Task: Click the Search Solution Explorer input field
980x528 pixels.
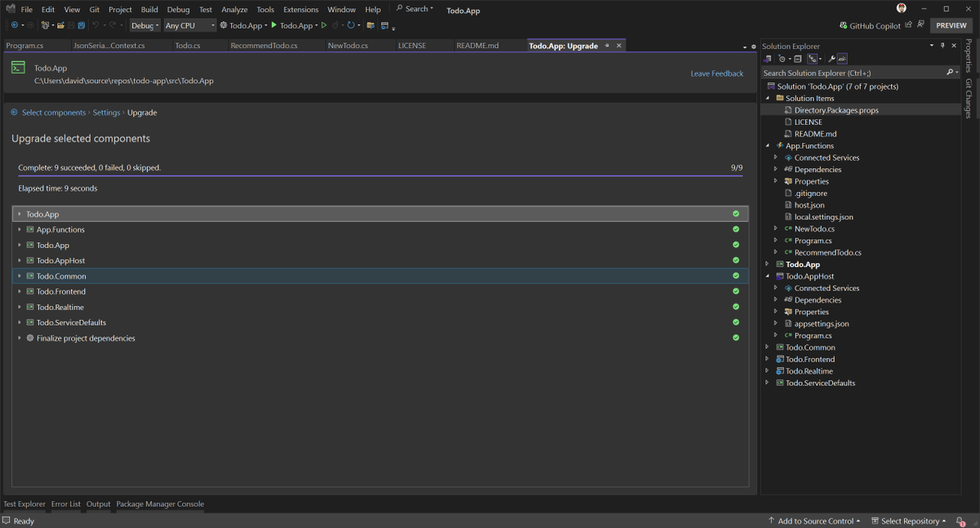Action: (853, 73)
